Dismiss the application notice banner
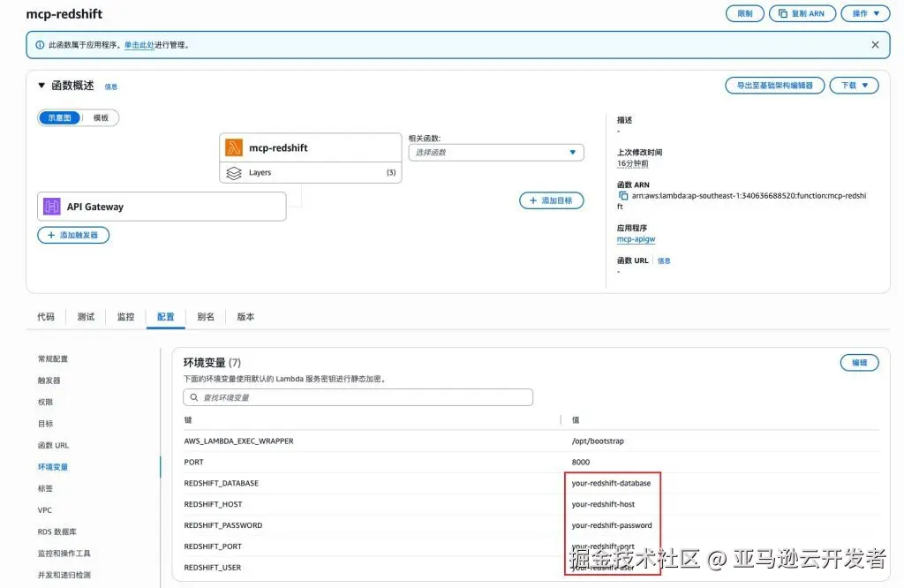Screen dimensions: 904x588 [875, 45]
